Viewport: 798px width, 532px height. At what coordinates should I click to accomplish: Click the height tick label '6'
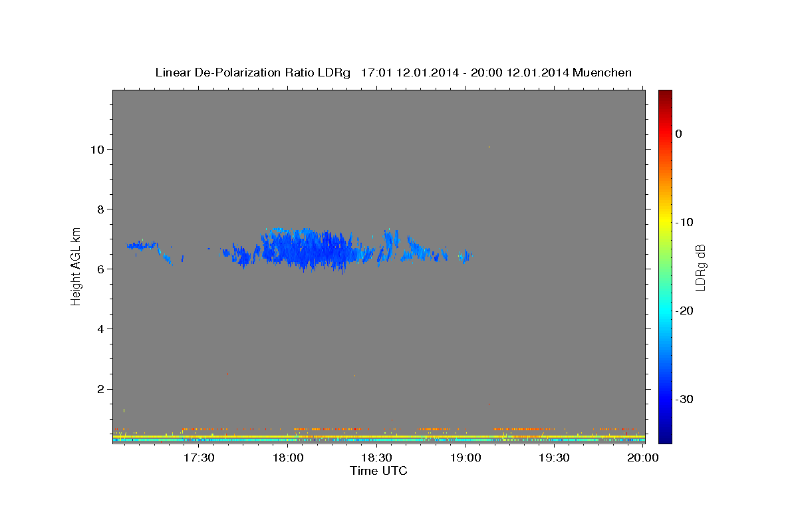click(101, 269)
